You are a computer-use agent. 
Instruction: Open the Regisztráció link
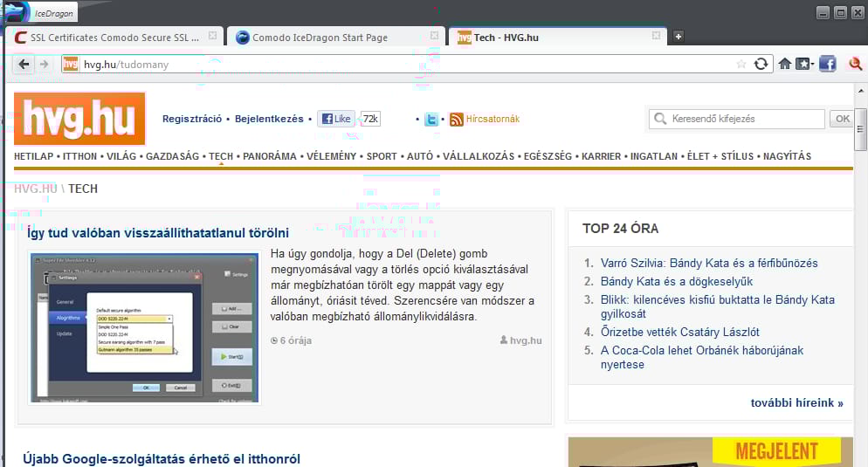192,119
